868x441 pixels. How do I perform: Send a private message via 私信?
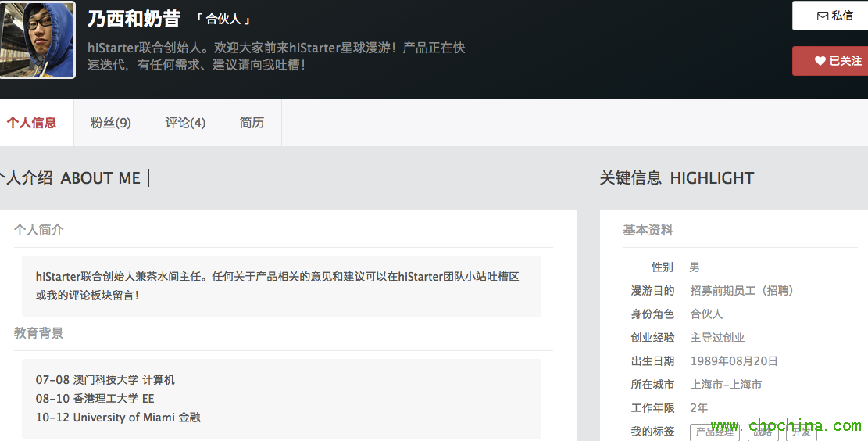[x=830, y=16]
